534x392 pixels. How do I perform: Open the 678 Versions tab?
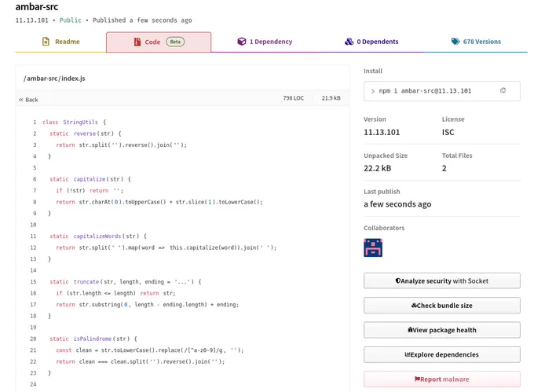coord(476,42)
